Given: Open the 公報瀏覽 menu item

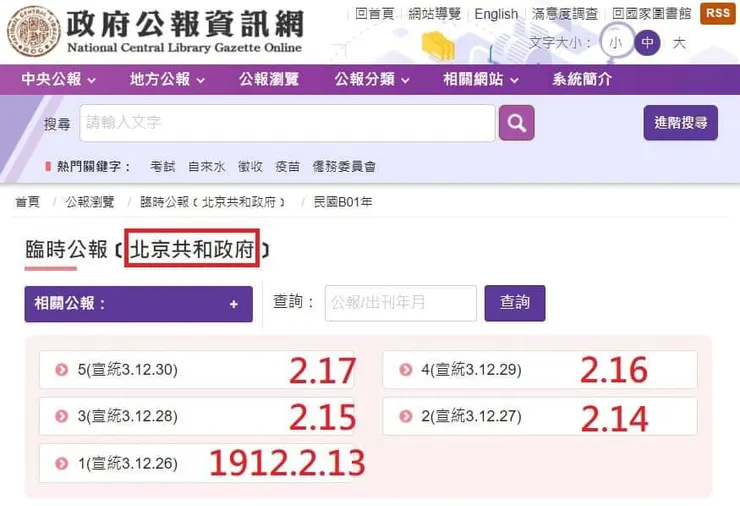Looking at the screenshot, I should click(269, 79).
